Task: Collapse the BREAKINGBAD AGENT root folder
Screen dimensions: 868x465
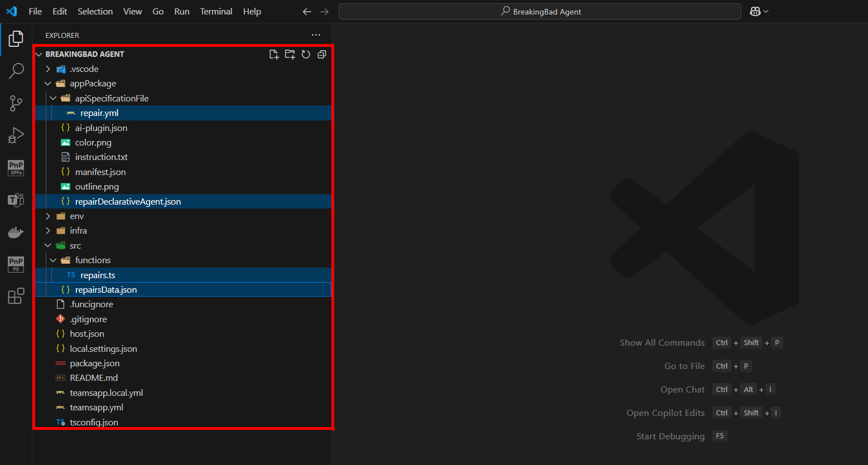Action: [39, 54]
